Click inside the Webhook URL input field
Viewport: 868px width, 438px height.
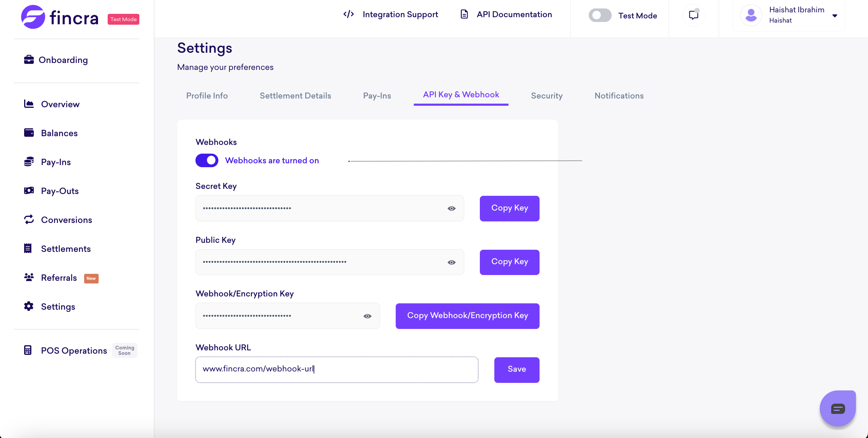[336, 369]
